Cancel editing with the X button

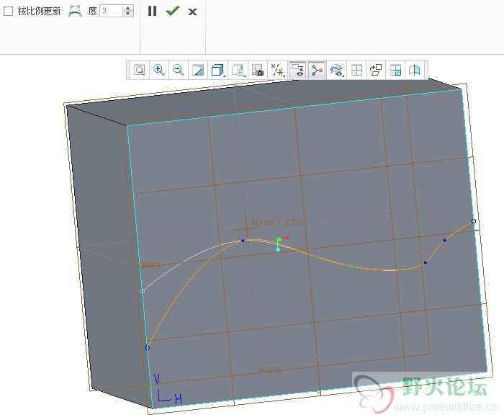[192, 12]
